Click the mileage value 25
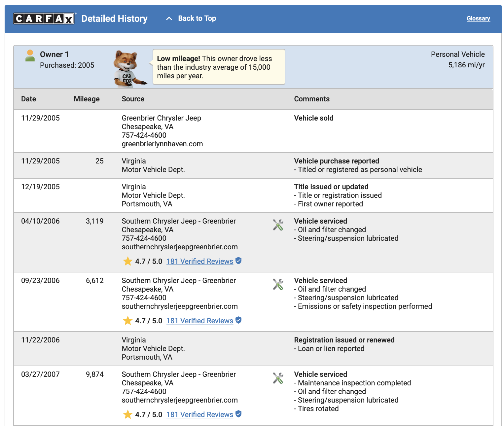The image size is (504, 426). [99, 161]
